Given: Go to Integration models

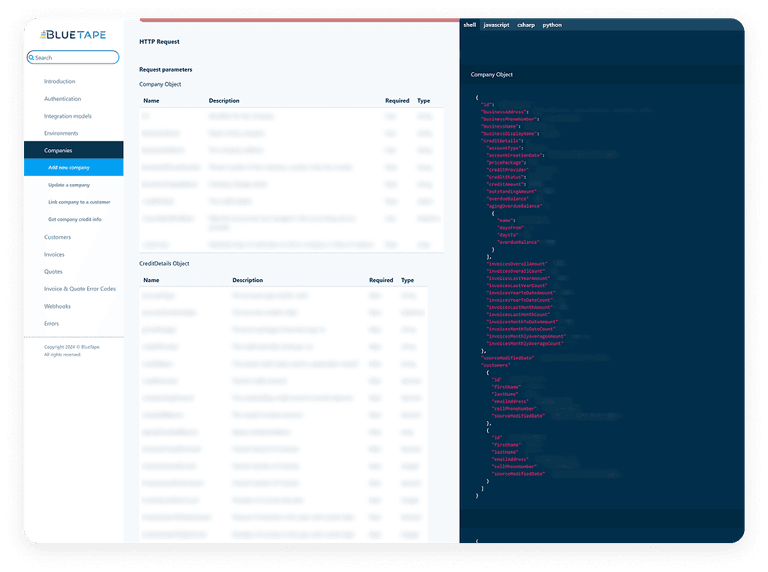Looking at the screenshot, I should pos(68,116).
